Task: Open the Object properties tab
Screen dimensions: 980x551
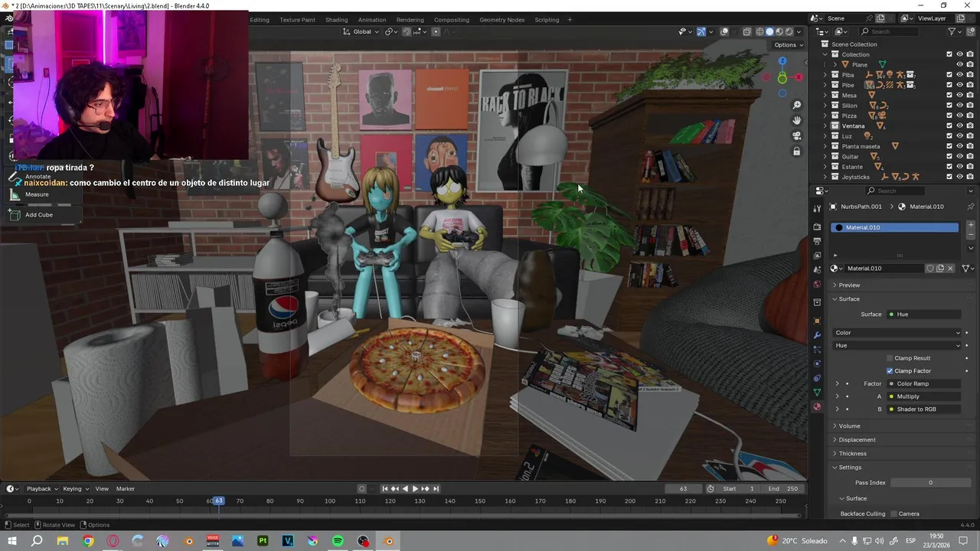Action: click(x=817, y=321)
